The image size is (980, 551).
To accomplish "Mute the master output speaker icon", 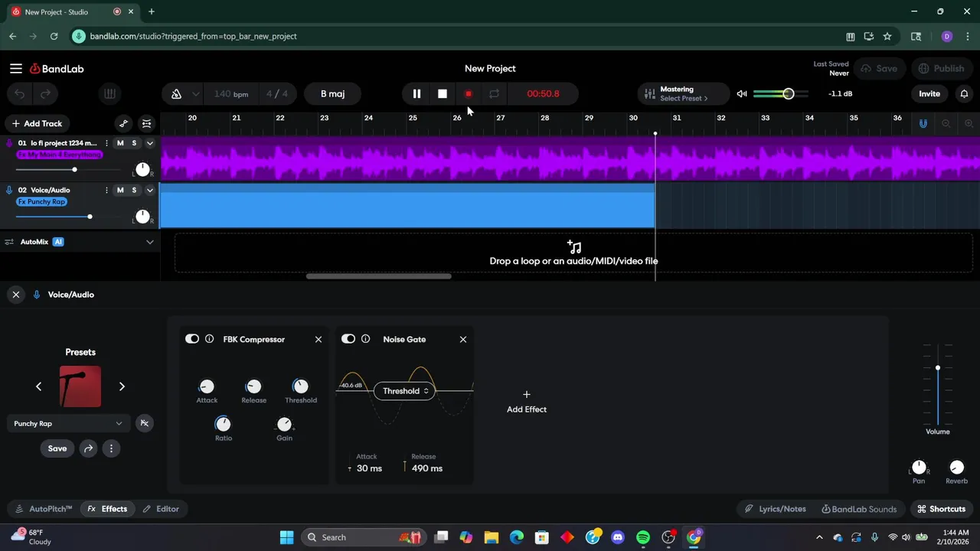I will 742,94.
